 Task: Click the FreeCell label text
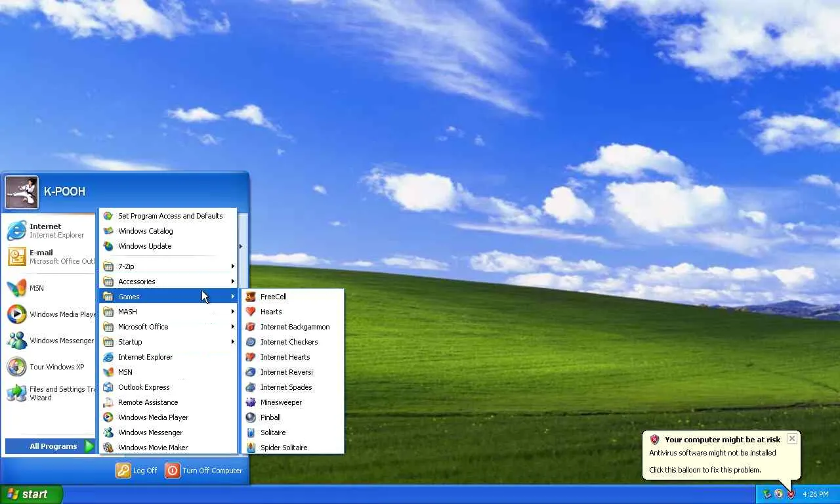point(273,297)
